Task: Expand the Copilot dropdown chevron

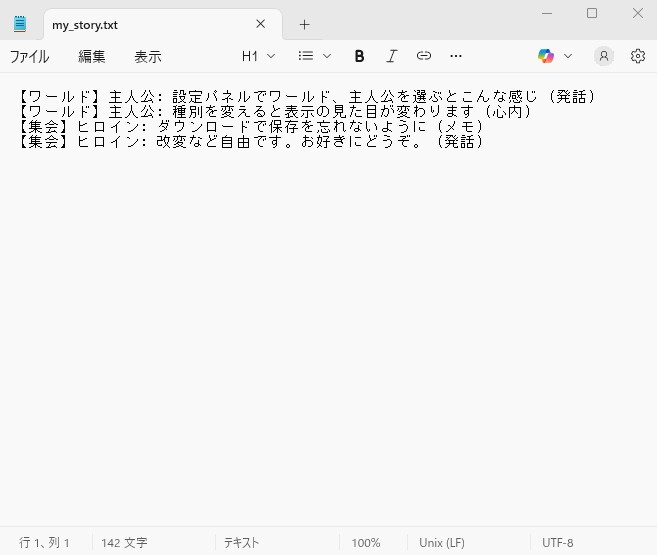Action: (569, 56)
